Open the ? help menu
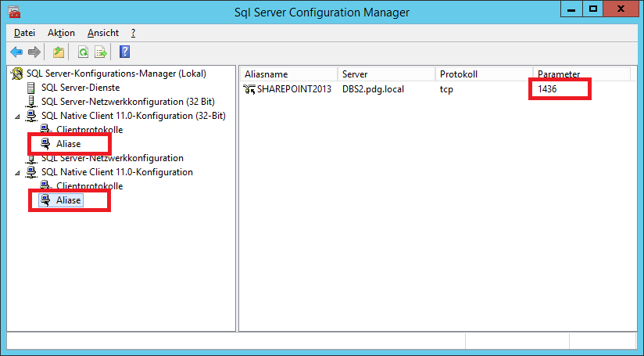This screenshot has height=356, width=644. click(x=134, y=33)
